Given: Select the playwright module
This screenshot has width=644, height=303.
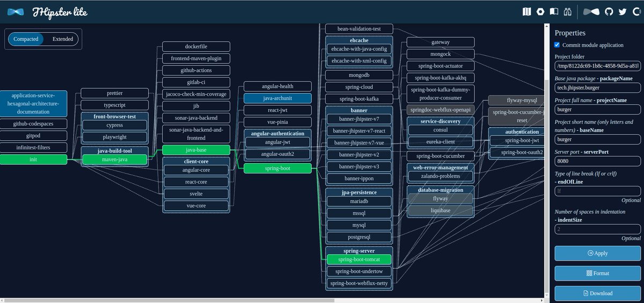Looking at the screenshot, I should pyautogui.click(x=114, y=138).
